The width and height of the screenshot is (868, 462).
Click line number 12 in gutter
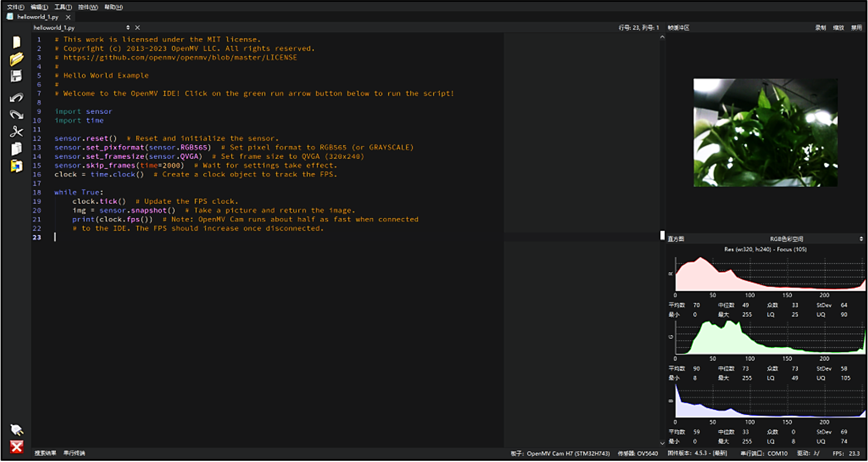pos(37,139)
